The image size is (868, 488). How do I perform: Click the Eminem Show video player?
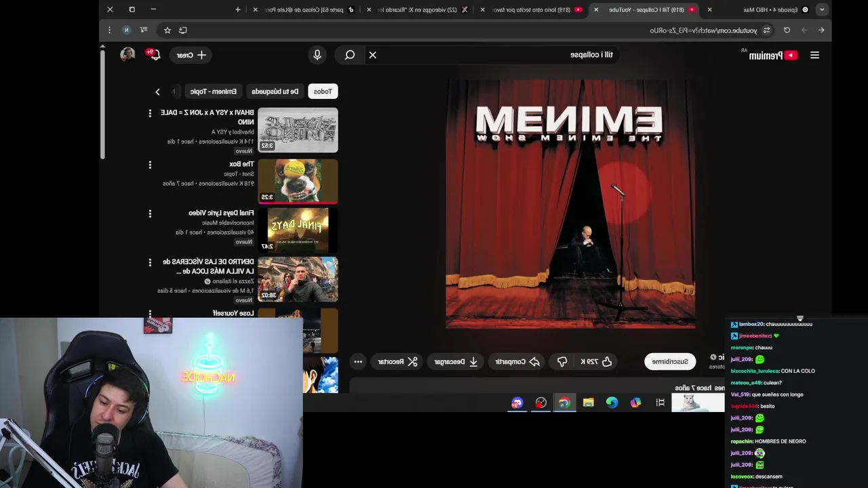coord(570,204)
